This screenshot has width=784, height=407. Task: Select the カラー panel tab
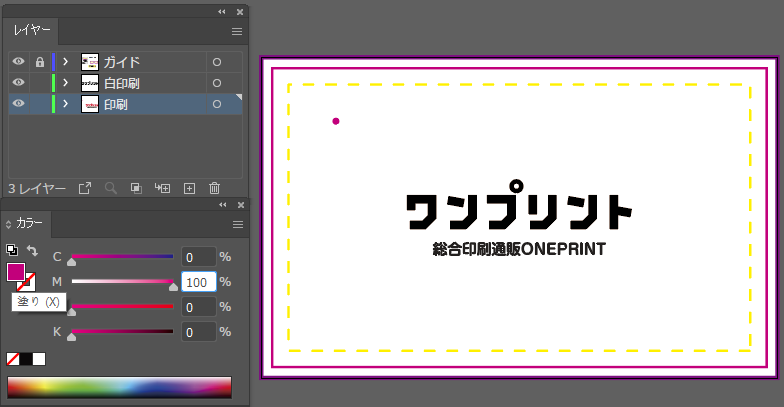(x=29, y=224)
